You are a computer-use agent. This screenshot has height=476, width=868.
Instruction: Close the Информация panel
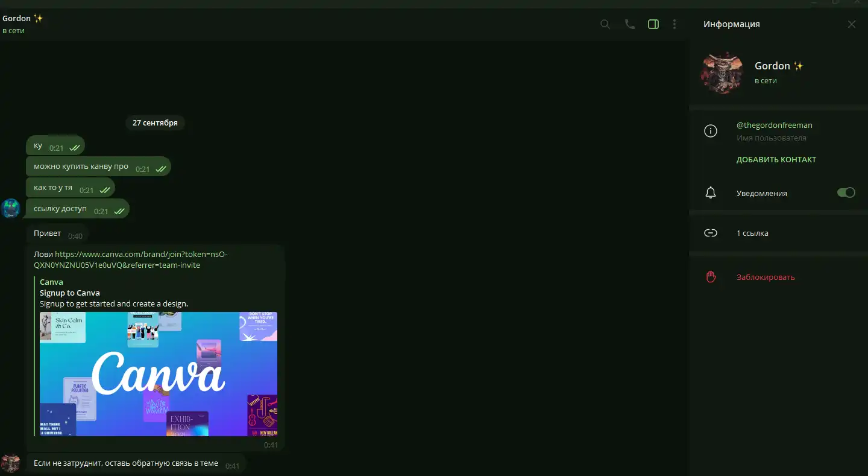pyautogui.click(x=851, y=24)
